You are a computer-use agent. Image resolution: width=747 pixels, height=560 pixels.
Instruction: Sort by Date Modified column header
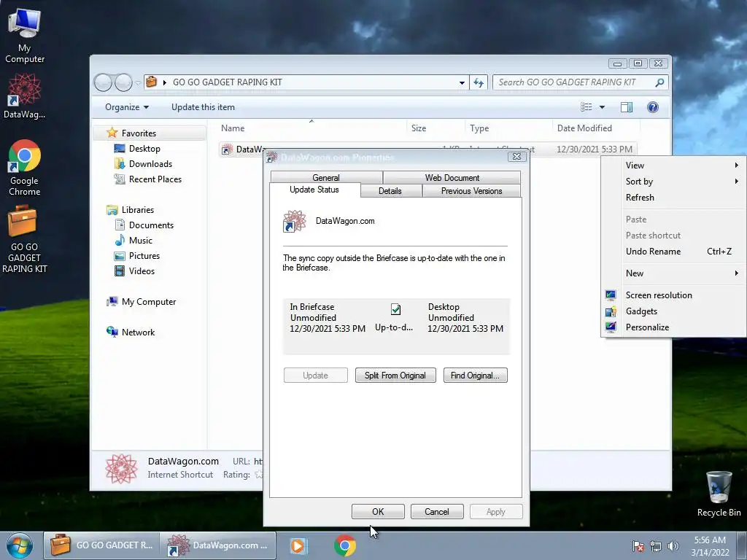click(x=595, y=128)
